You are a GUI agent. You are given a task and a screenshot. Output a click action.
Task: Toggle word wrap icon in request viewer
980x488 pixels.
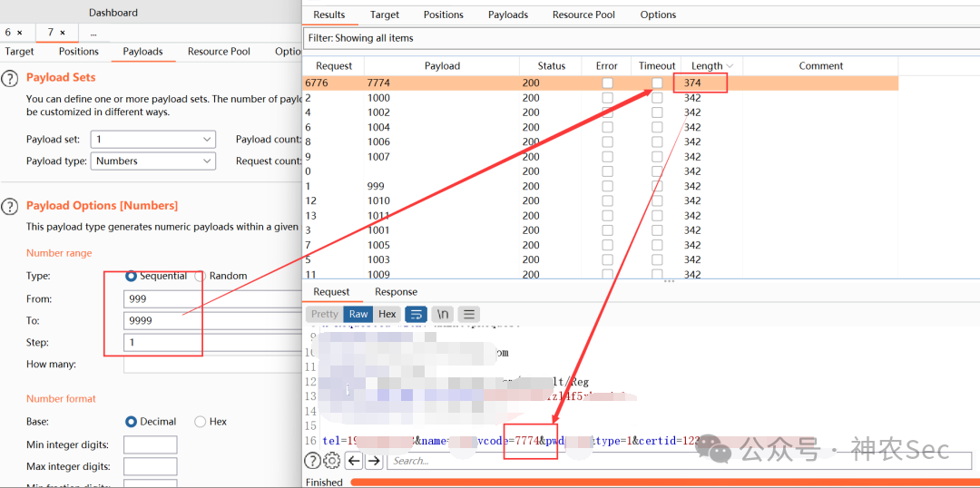(416, 314)
